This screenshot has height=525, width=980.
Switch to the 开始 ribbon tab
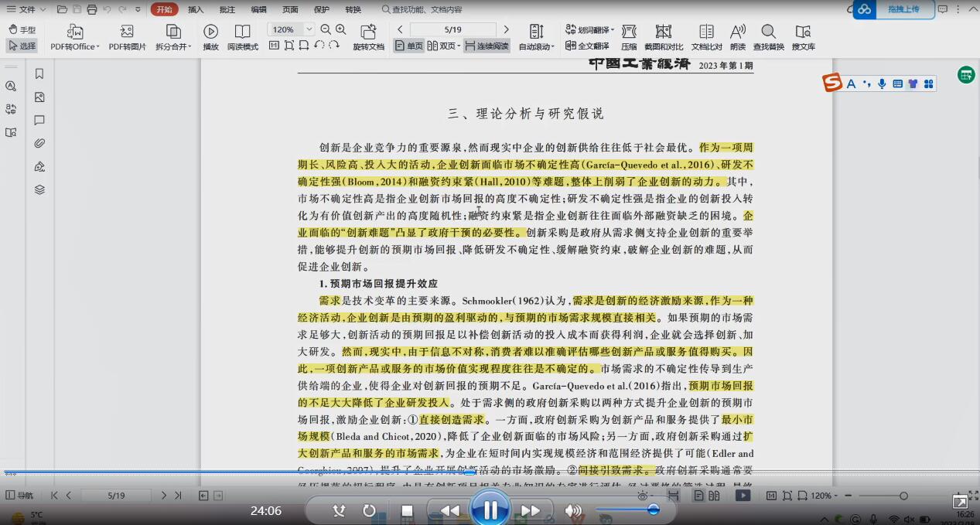(164, 9)
